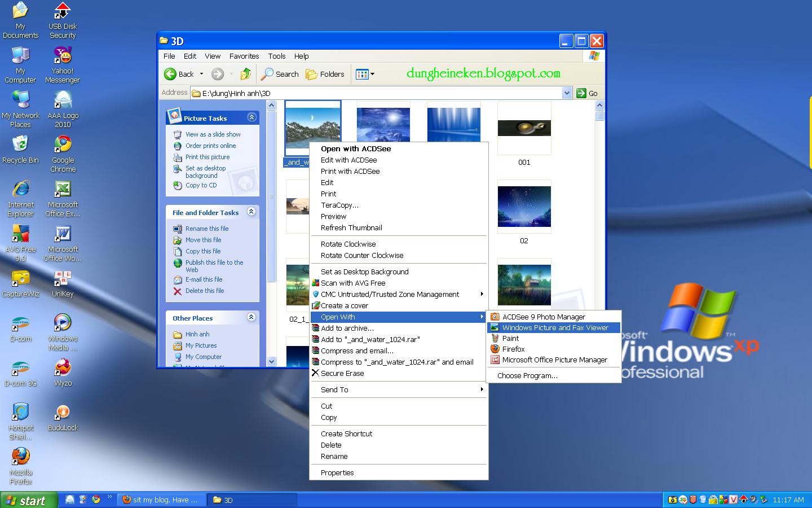The image size is (812, 508).
Task: Launch UniKey desktop icon
Action: (x=63, y=284)
